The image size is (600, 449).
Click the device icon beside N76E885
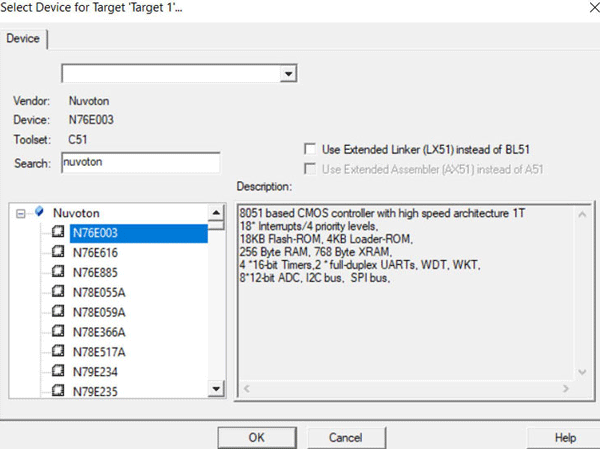point(59,272)
